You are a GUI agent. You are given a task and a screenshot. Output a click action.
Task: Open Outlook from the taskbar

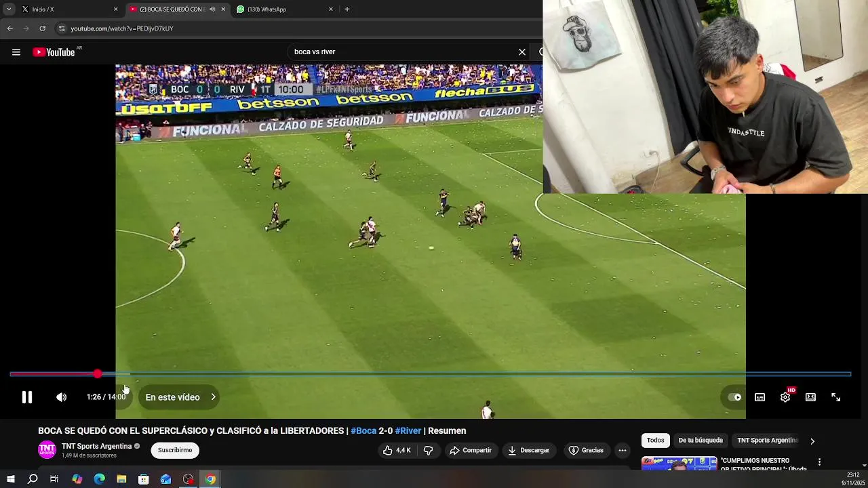(x=166, y=479)
